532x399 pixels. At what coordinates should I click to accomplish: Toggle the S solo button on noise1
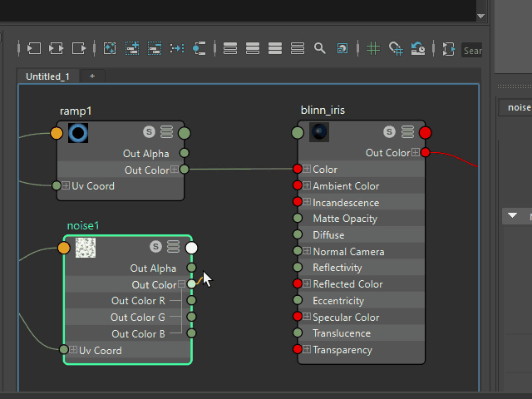[x=155, y=247]
